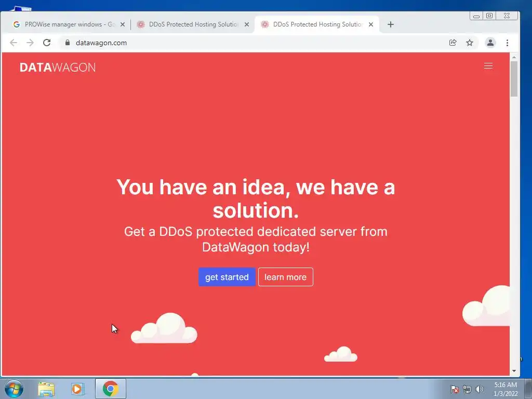Click Chrome icon in taskbar
Viewport: 532px width, 399px height.
click(111, 389)
